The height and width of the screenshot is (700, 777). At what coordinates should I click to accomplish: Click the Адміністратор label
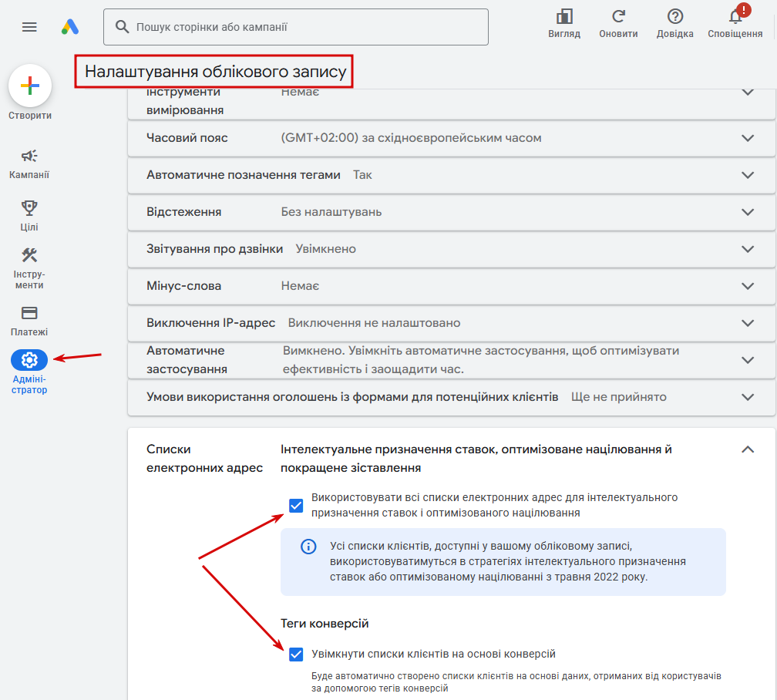point(29,385)
